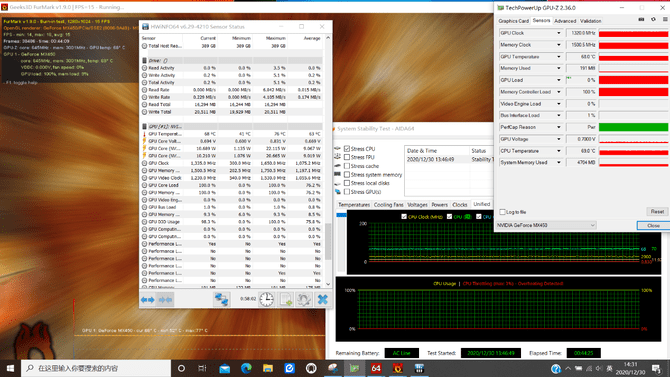Open the Cooling Fans tab in AIDA64

tap(388, 205)
